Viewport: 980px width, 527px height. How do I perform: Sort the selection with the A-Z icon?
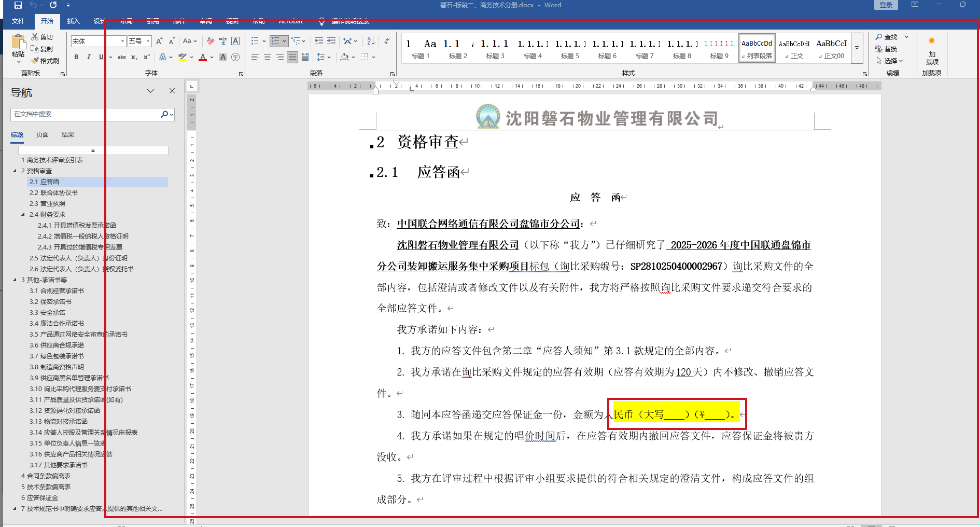(x=371, y=41)
